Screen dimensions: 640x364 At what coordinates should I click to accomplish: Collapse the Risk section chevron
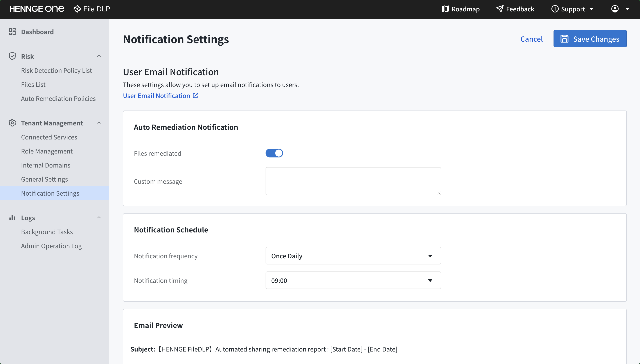pyautogui.click(x=99, y=56)
